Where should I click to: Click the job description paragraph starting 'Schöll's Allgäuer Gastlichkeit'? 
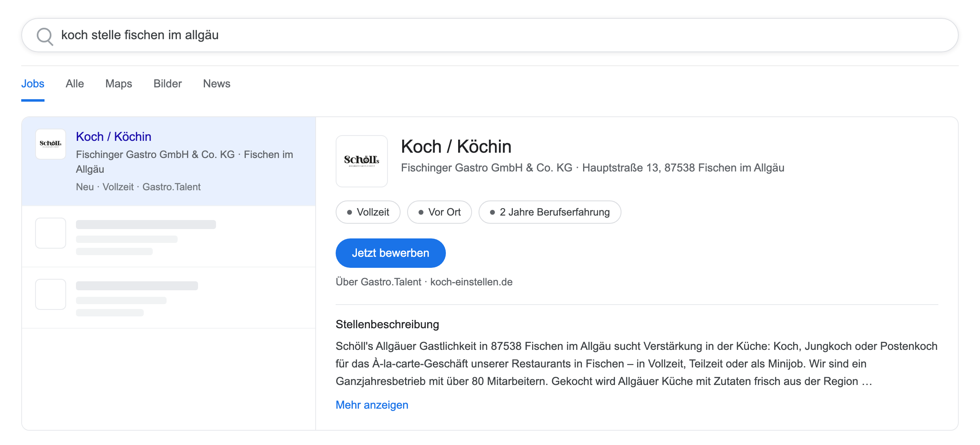[637, 364]
